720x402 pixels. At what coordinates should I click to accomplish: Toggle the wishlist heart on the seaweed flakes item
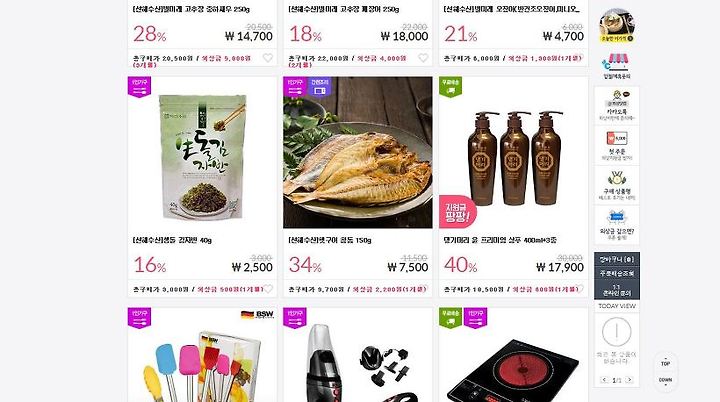(x=268, y=289)
